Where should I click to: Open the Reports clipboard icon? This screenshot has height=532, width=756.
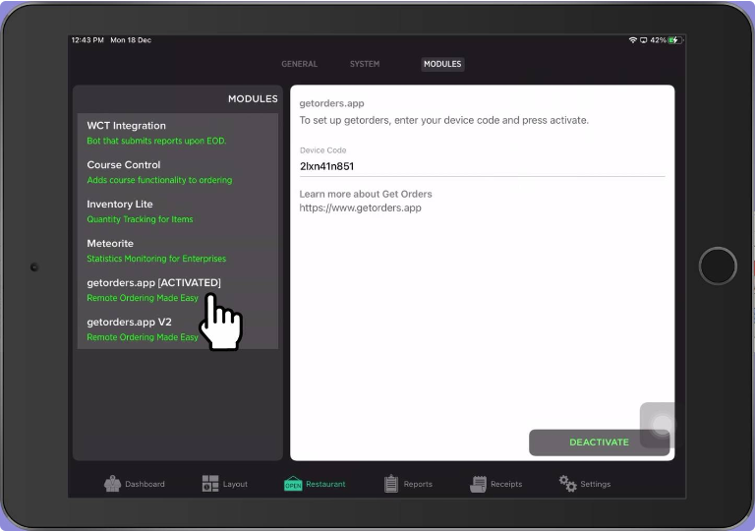click(391, 483)
